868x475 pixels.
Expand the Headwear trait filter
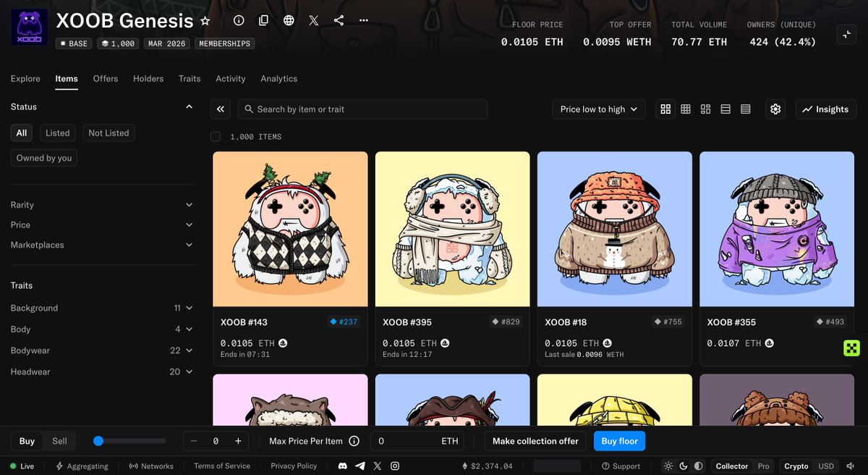(102, 371)
